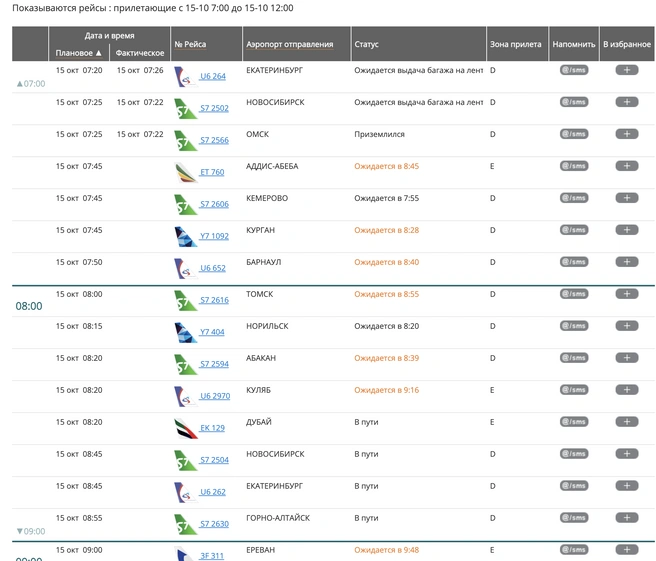Screen dimensions: 656x561
Task: Add U6 264 Yekaterinburg flight to favorites
Action: tap(627, 70)
